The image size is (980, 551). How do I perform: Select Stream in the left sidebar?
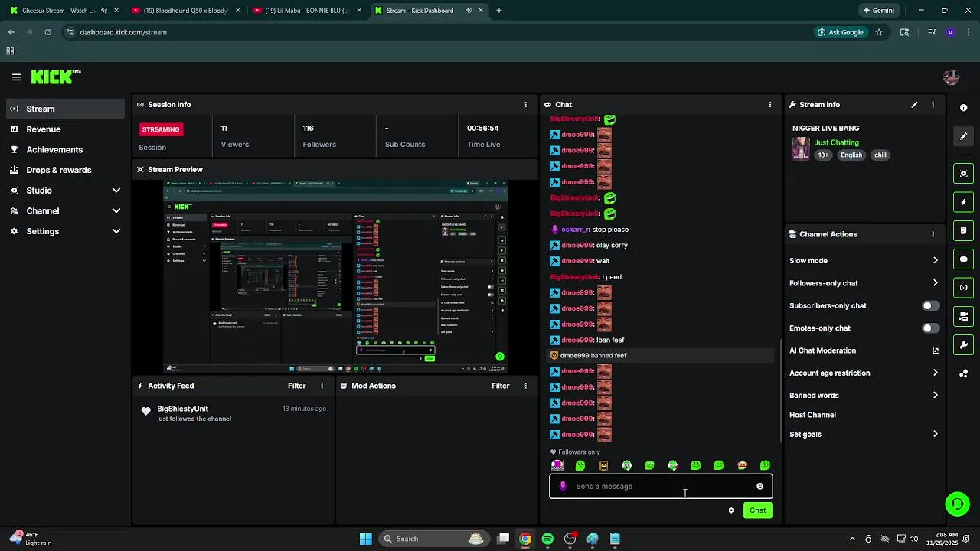66,109
